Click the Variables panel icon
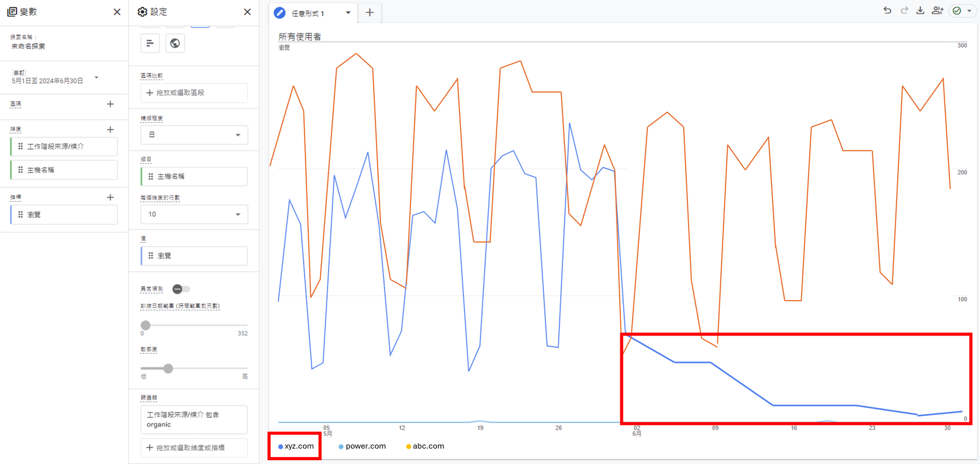 [x=12, y=12]
